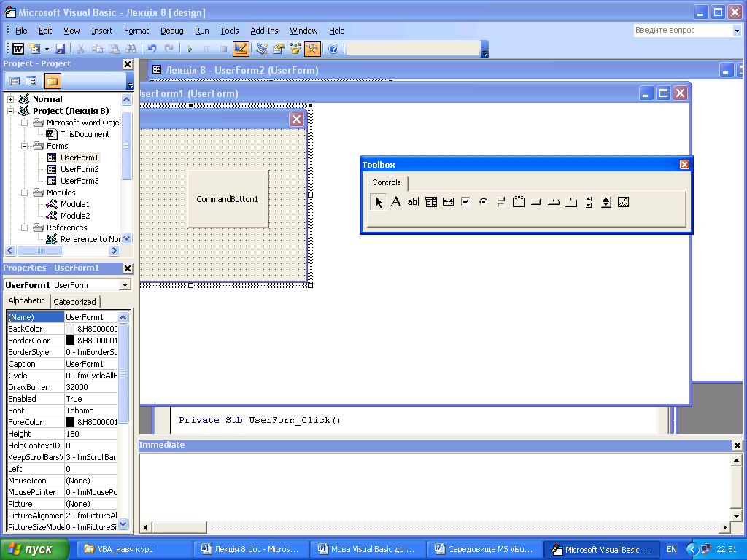Choose the Select Objects arrow in Toolbox

coord(379,202)
